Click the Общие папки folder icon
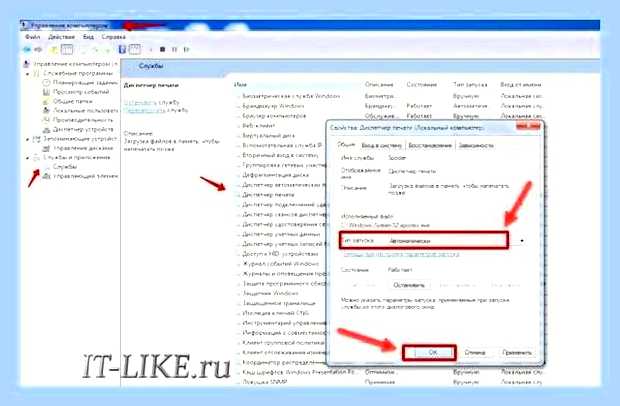Image resolution: width=620 pixels, height=406 pixels. pos(46,101)
